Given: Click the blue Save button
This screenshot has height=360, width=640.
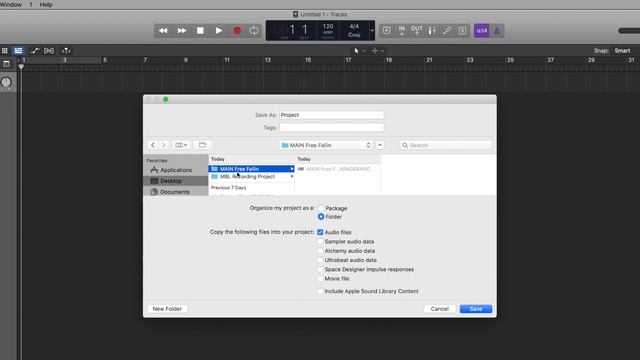Looking at the screenshot, I should 476,309.
